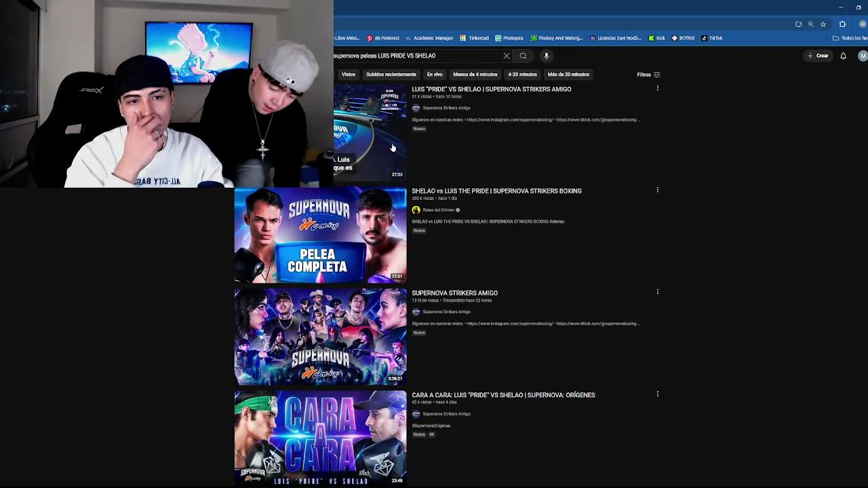Clear the YouTube search box with the X
The image size is (868, 488).
tap(506, 56)
